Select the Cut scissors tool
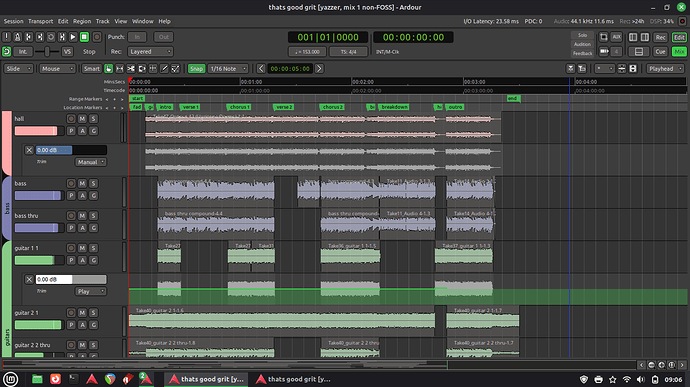This screenshot has height=387, width=690. pos(131,69)
